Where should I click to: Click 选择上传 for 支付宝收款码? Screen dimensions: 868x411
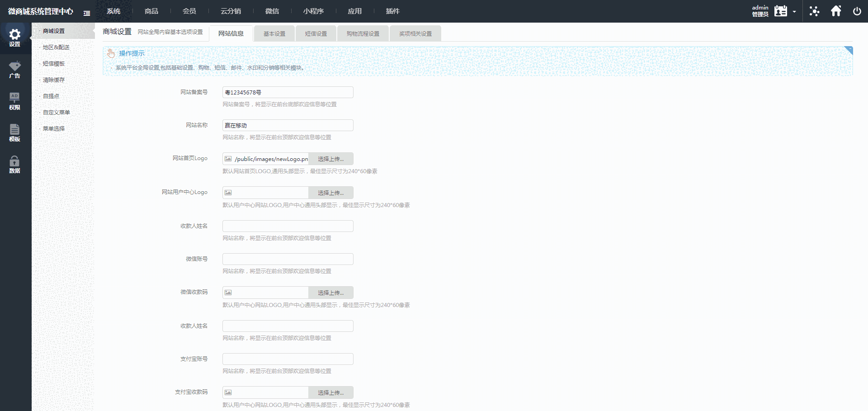click(x=331, y=392)
